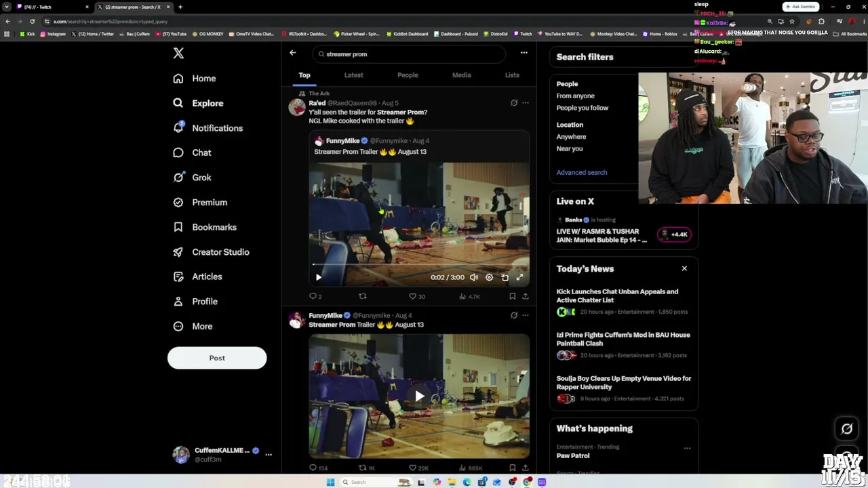Open Grok in the sidebar
Screen dimensions: 868x488
192,178
